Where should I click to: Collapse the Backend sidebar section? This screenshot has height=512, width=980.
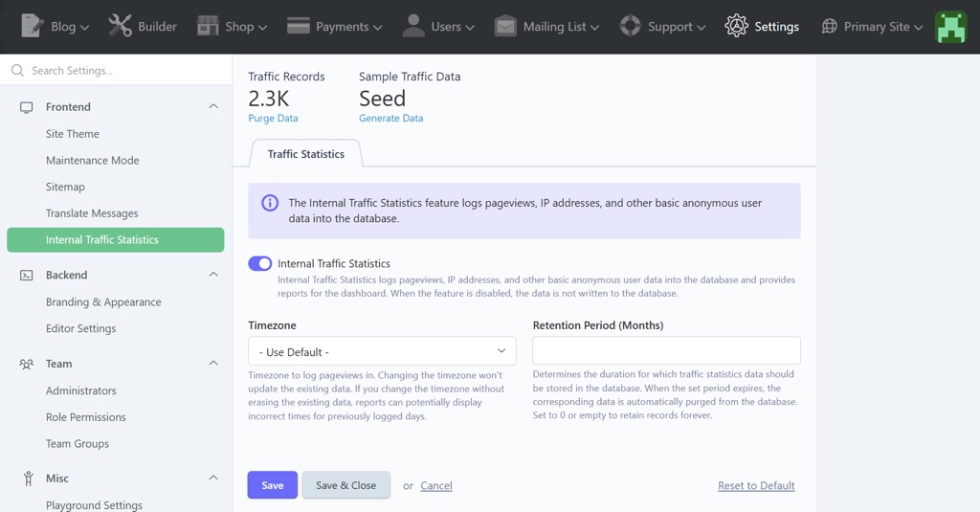(x=213, y=275)
